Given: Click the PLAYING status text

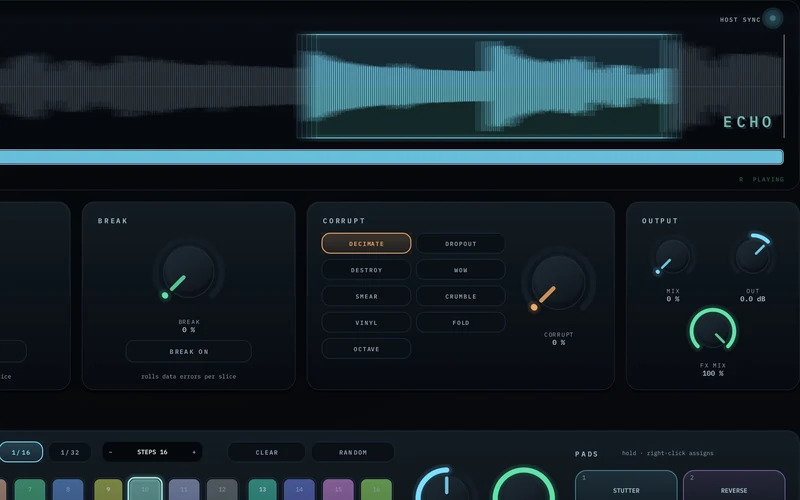Looking at the screenshot, I should click(768, 180).
